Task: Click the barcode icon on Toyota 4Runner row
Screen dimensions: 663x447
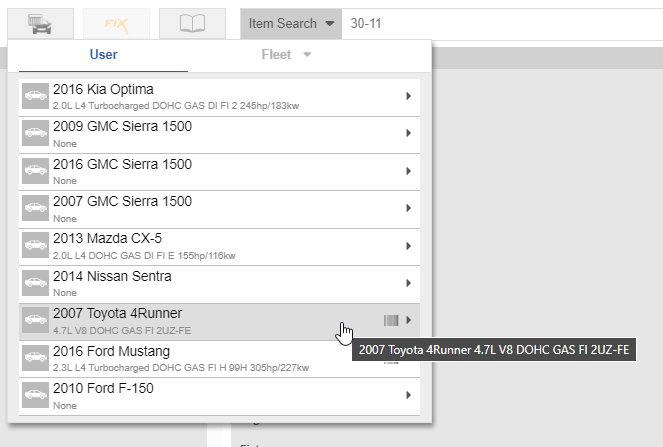Action: (x=391, y=320)
